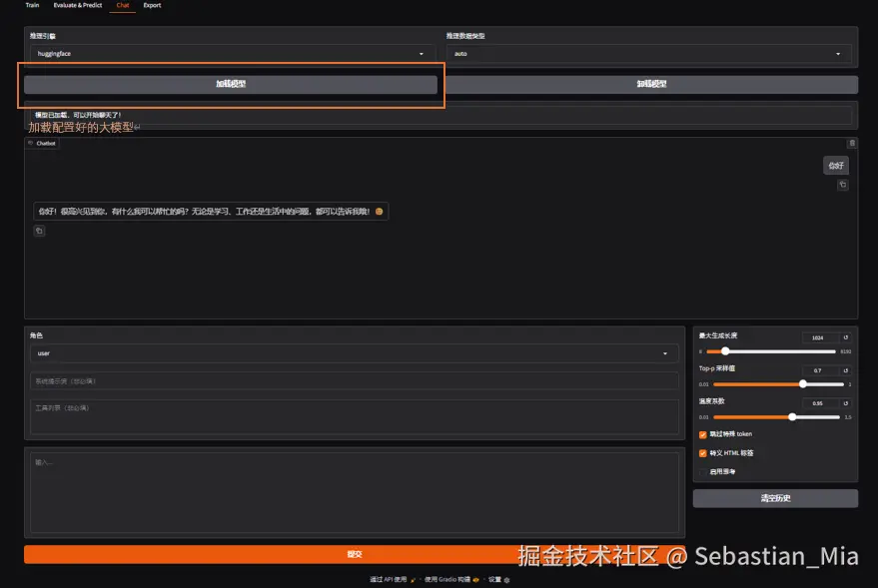This screenshot has height=588, width=878.
Task: Edit the Top-p number box 0.7
Action: coord(820,370)
